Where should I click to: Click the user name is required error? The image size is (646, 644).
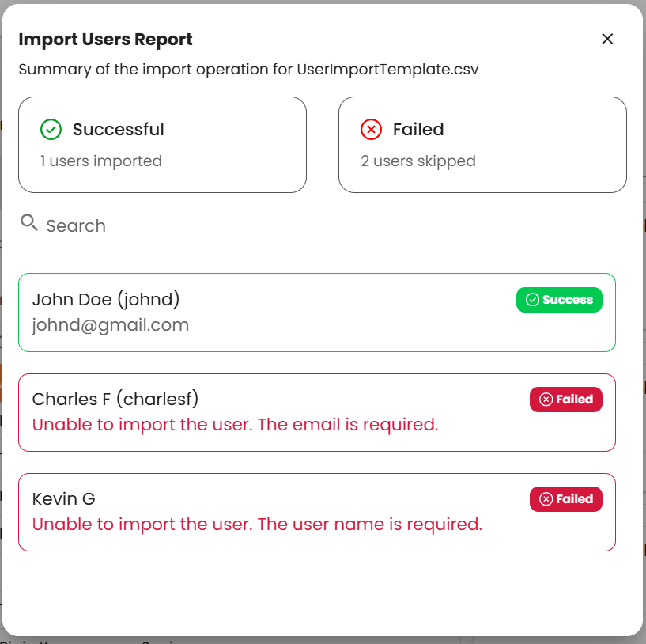pyautogui.click(x=257, y=525)
